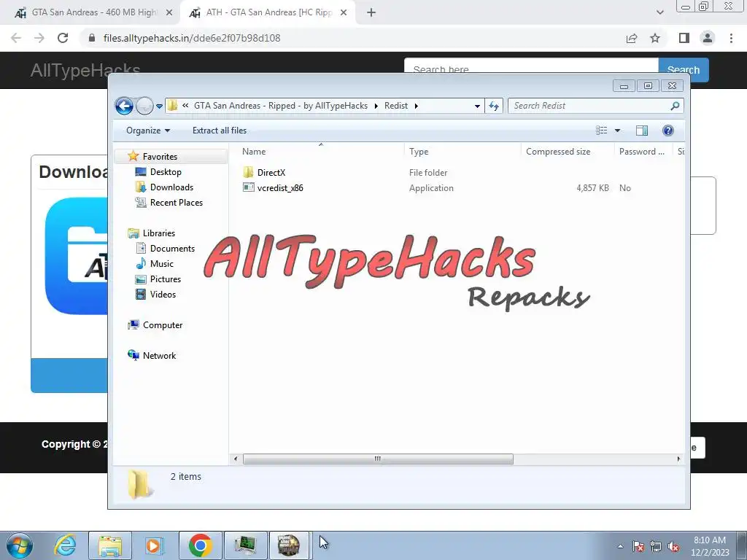747x560 pixels.
Task: Open Documents library
Action: (x=172, y=248)
